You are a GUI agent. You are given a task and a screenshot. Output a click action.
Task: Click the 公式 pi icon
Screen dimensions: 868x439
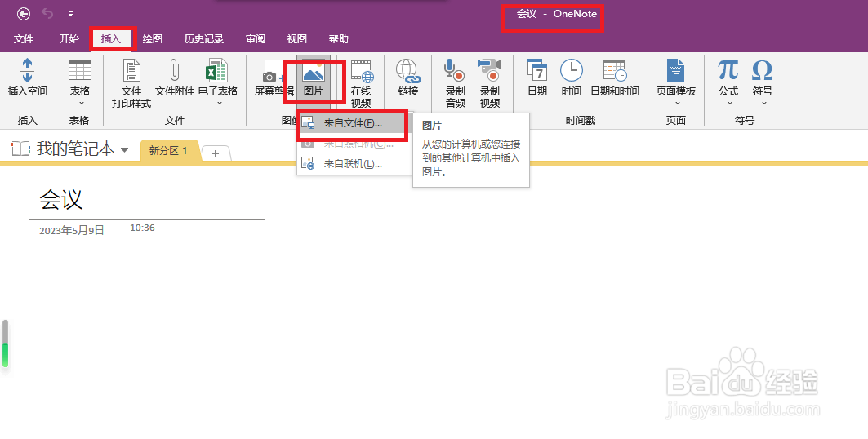(x=728, y=70)
